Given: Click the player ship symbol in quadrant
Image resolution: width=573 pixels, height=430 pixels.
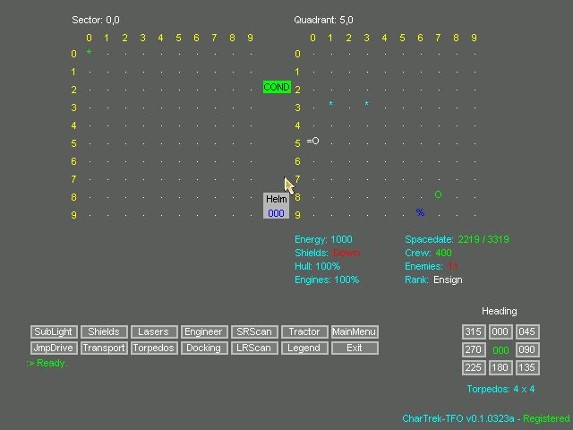Looking at the screenshot, I should 313,141.
